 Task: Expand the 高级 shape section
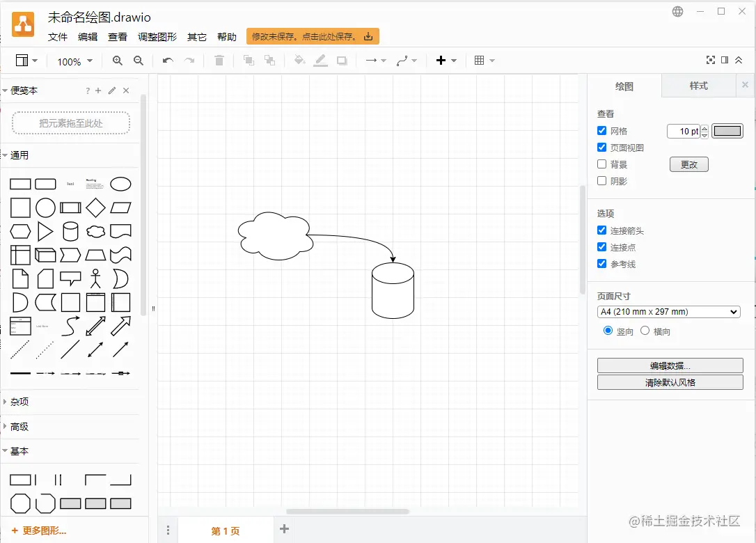point(19,427)
